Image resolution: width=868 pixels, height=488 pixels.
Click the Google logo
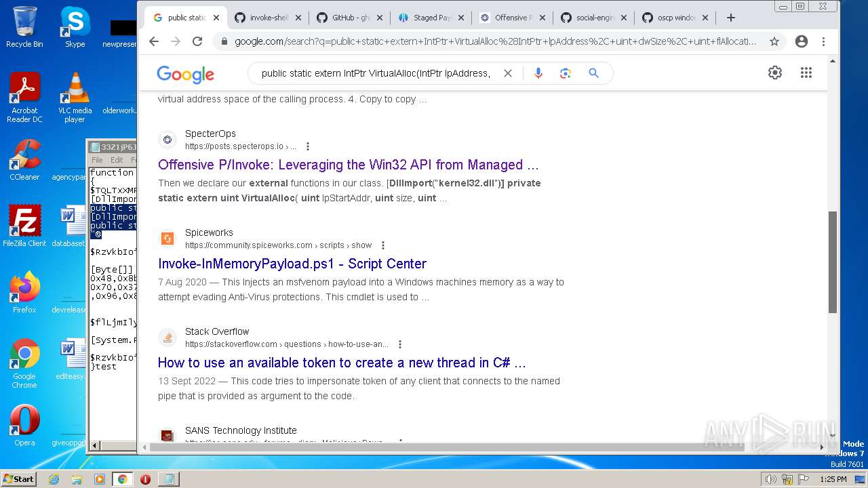tap(185, 74)
